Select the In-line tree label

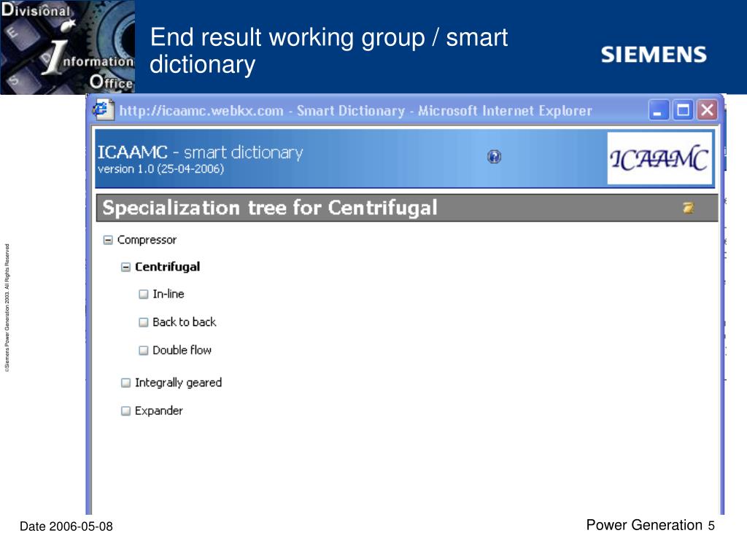tap(169, 294)
